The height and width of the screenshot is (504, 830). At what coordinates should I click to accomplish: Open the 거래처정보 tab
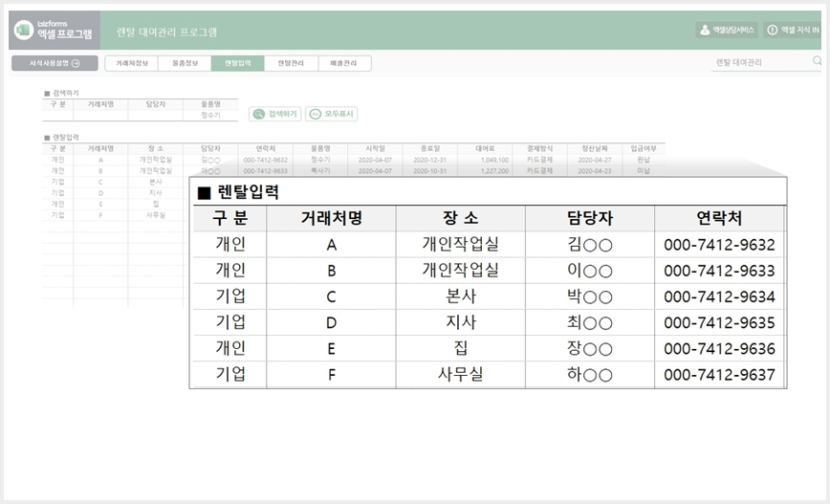coord(132,63)
